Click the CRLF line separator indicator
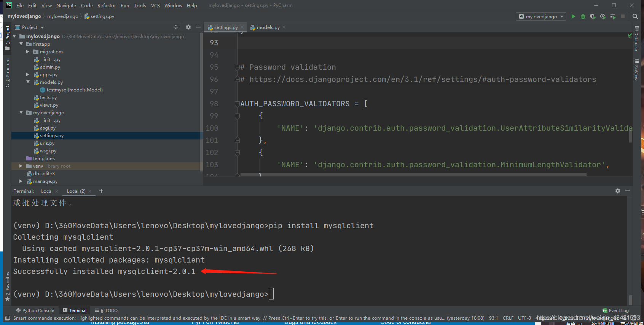Image resolution: width=644 pixels, height=325 pixels. click(x=508, y=318)
